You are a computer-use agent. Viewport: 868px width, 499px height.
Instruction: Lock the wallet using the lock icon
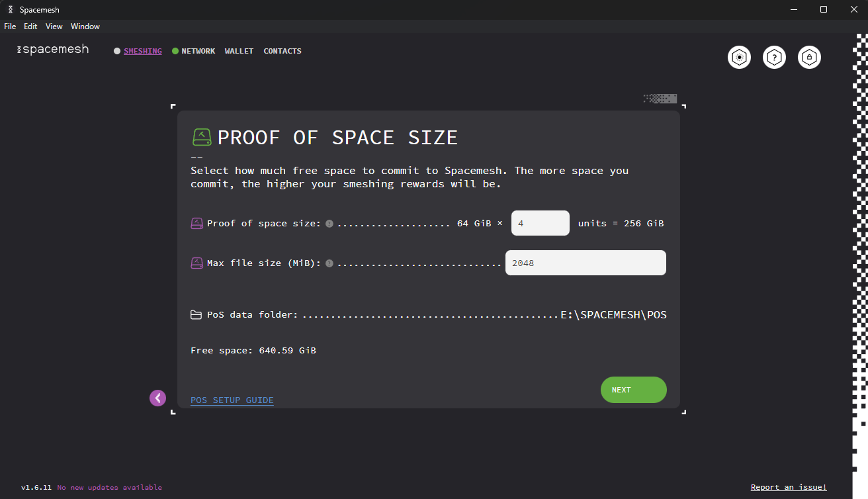[809, 58]
